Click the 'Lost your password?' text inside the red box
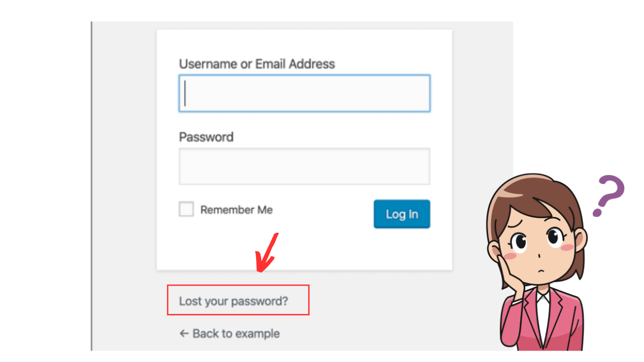Image resolution: width=644 pixels, height=362 pixels. click(x=233, y=301)
